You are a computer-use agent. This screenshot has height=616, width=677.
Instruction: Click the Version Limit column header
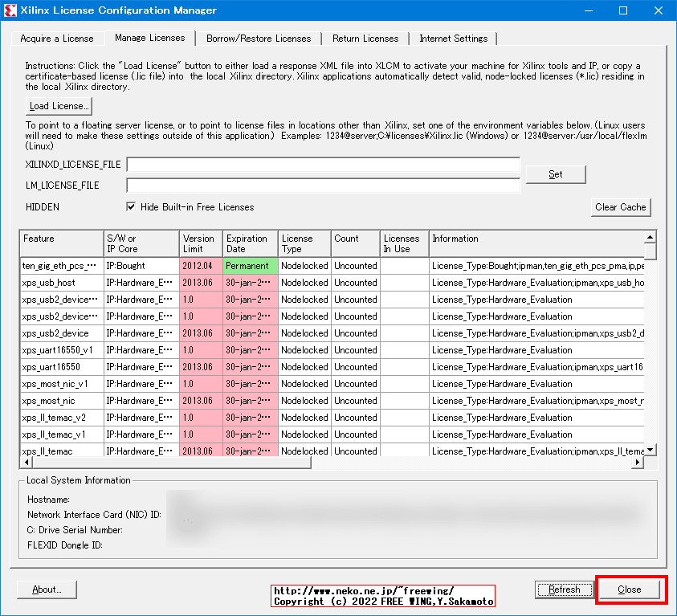[x=202, y=243]
